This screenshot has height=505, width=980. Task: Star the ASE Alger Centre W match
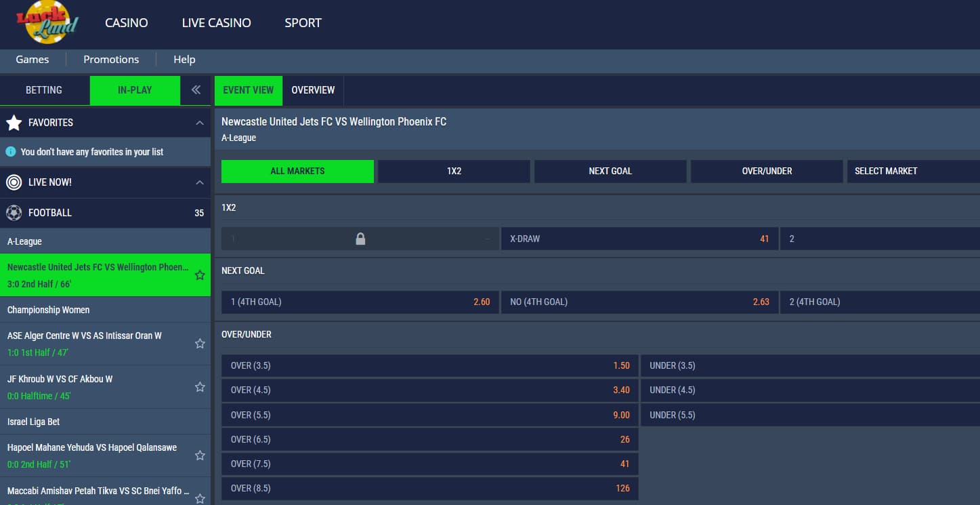click(x=200, y=344)
